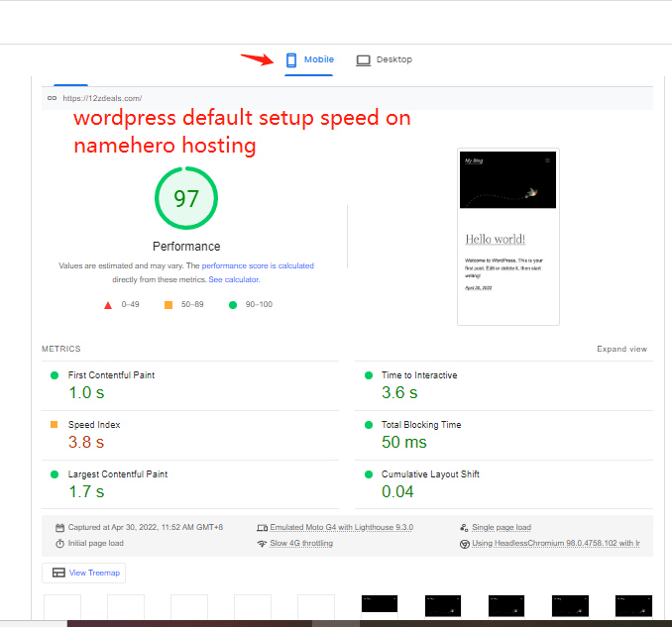The image size is (672, 627).
Task: Switch to the Mobile tab
Action: (x=309, y=59)
